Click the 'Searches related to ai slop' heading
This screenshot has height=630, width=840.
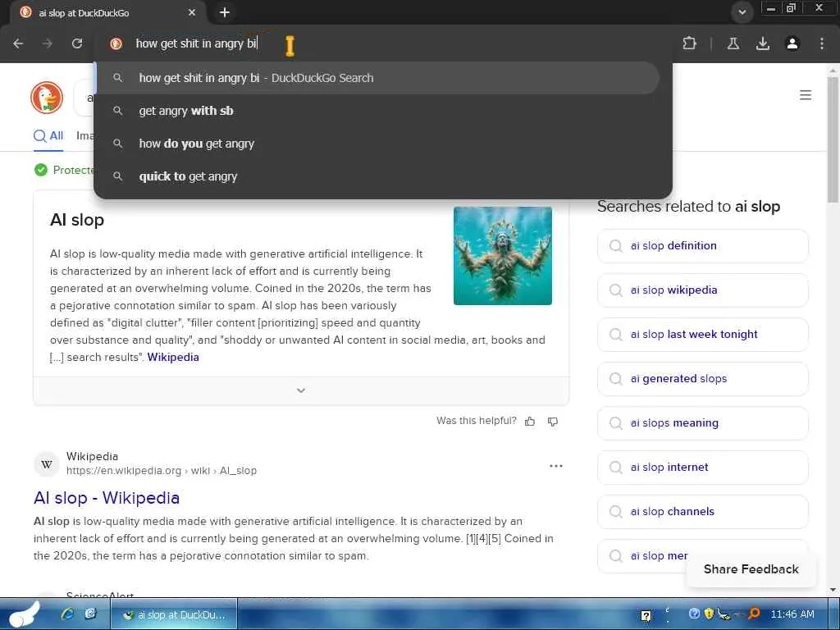point(688,207)
